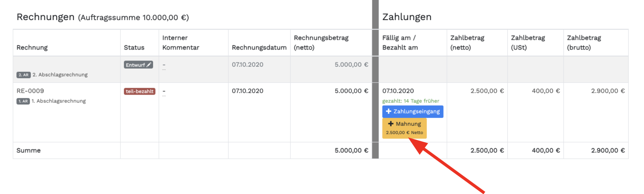
Task: Create a Mahnung for 2.500,00 € Netto
Action: tap(404, 128)
